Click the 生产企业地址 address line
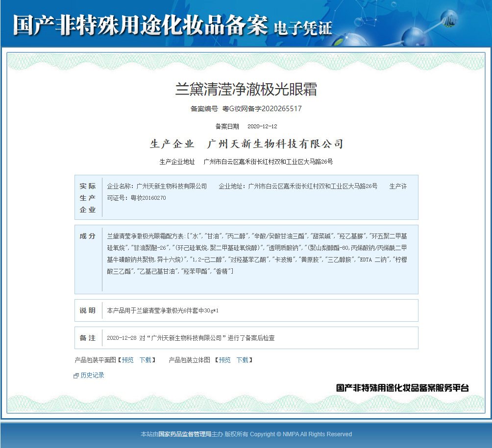492x448 pixels. click(246, 162)
